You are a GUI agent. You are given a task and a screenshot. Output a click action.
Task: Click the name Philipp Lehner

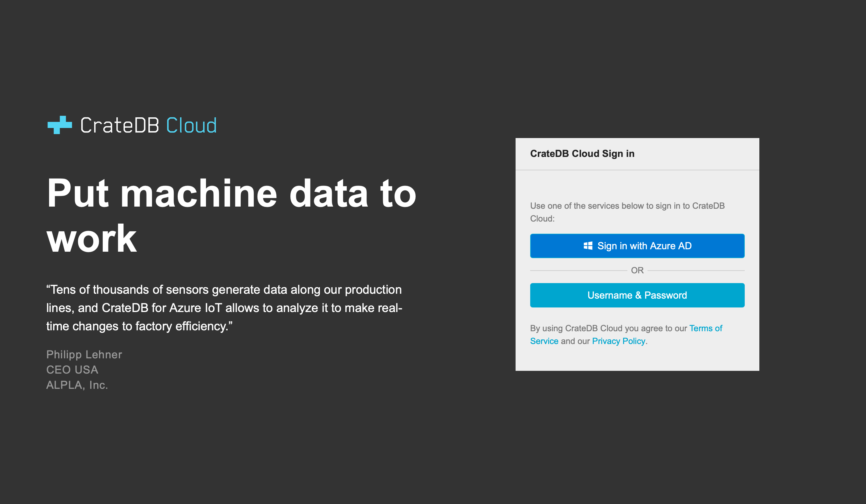[84, 355]
